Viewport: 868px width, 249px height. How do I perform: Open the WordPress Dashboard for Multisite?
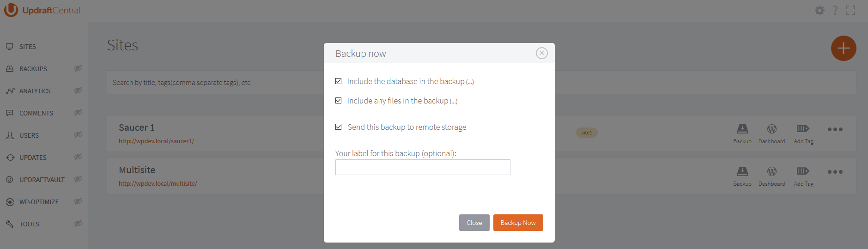tap(771, 171)
